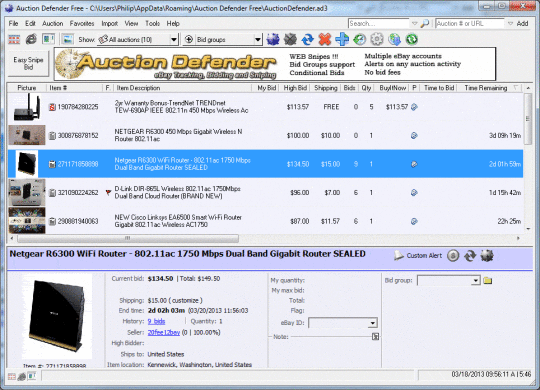The width and height of the screenshot is (540, 390).
Task: Click the dark gear icon in detail header
Action: coord(487,256)
